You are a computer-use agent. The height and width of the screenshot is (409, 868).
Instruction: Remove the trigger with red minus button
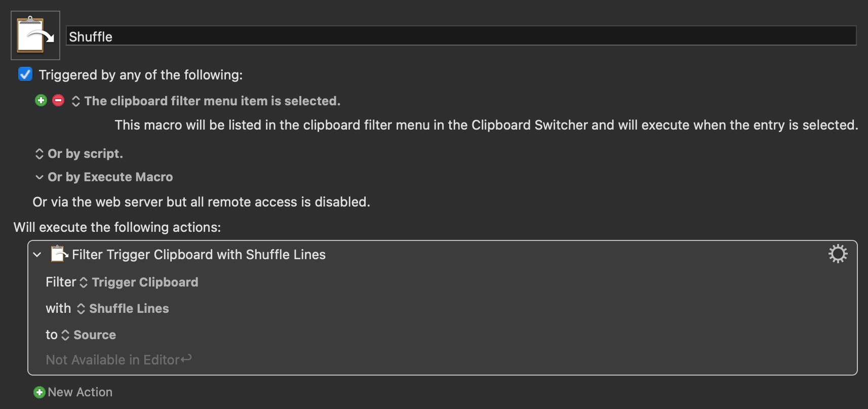[x=58, y=100]
